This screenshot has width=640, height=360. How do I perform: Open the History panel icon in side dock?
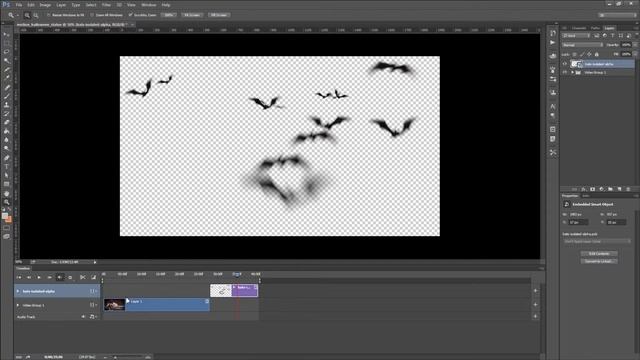click(553, 33)
